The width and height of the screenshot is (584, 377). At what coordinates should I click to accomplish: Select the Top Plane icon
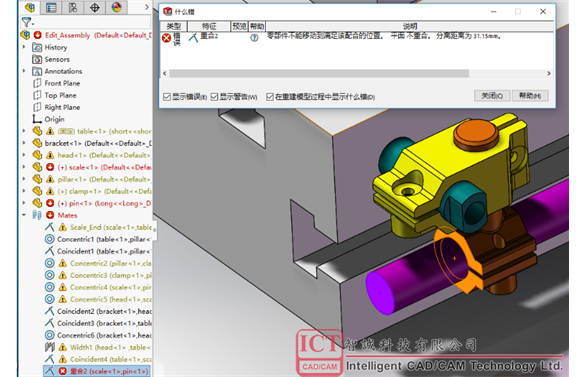(x=37, y=95)
